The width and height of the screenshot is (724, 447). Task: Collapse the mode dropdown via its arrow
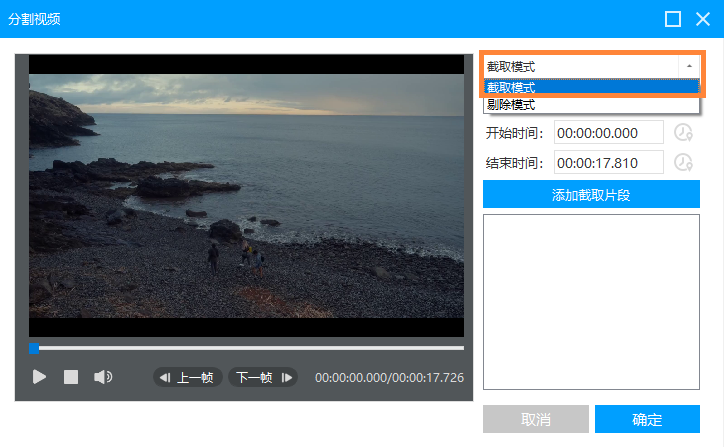coord(688,66)
